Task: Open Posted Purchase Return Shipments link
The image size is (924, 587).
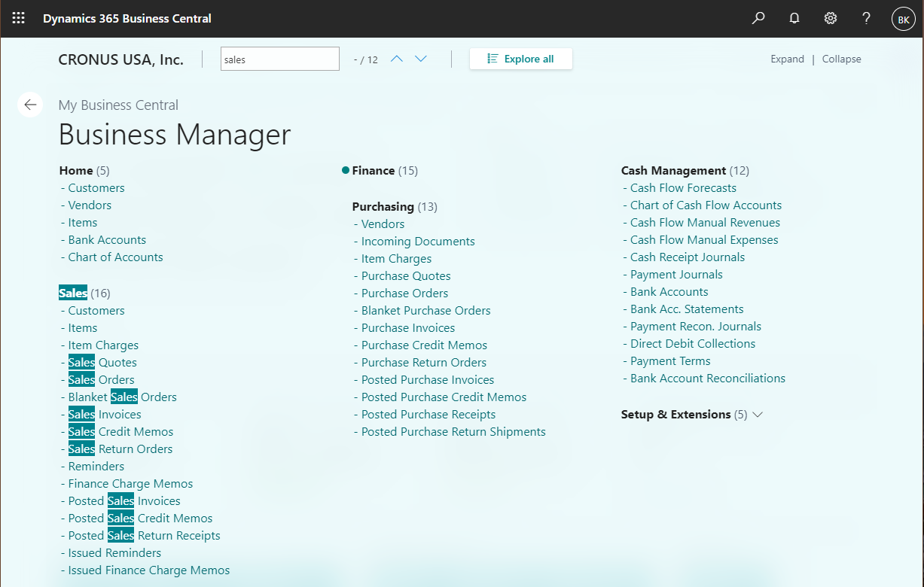Action: pos(453,432)
